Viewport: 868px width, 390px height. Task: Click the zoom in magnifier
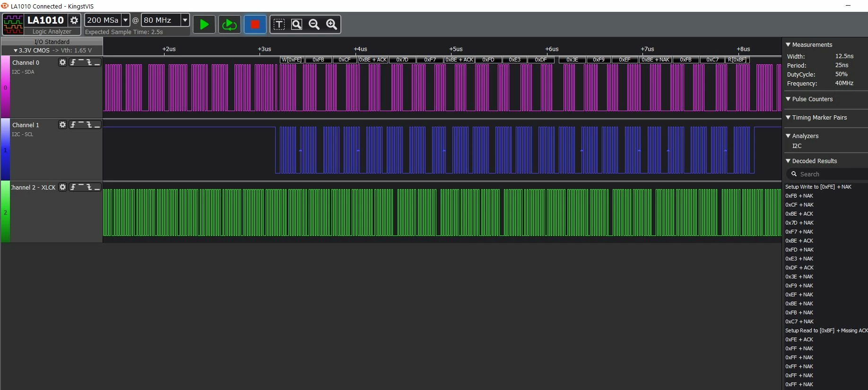point(331,25)
